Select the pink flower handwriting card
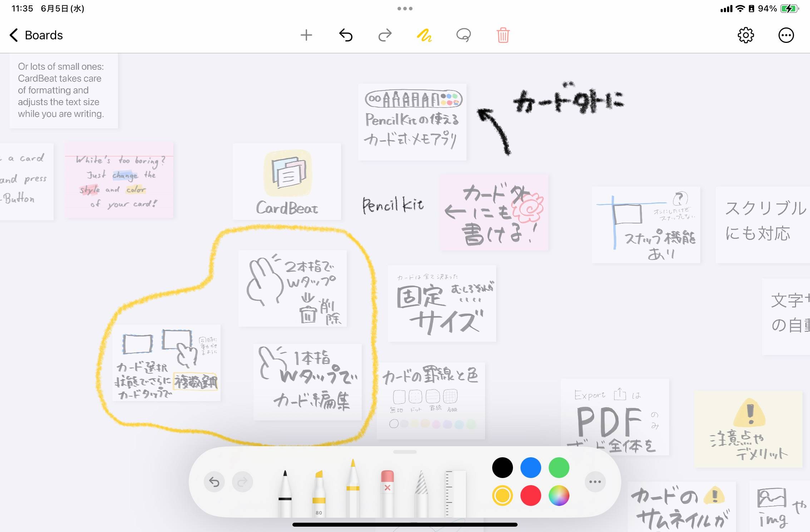The image size is (810, 532). tap(494, 212)
